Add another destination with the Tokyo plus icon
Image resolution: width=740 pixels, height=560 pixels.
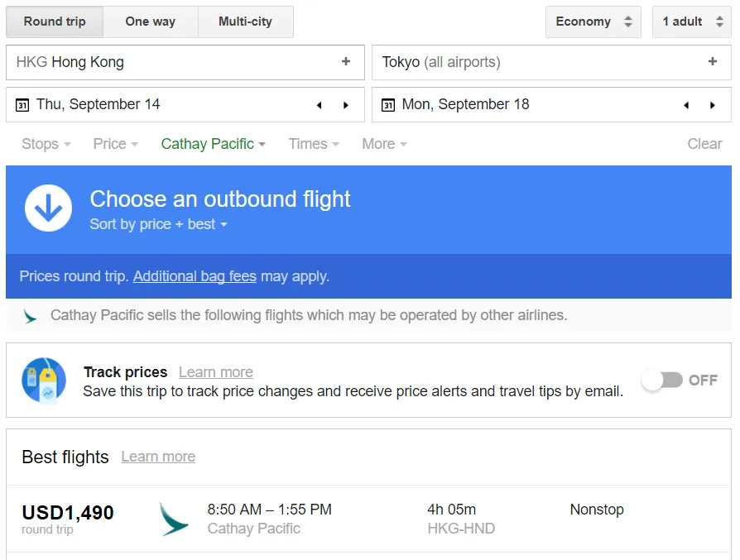pyautogui.click(x=712, y=61)
